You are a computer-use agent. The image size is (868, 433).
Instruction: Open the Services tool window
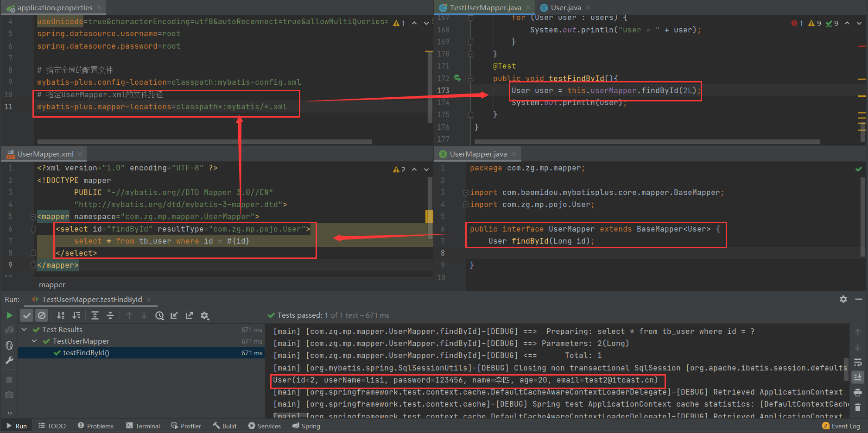pyautogui.click(x=264, y=426)
